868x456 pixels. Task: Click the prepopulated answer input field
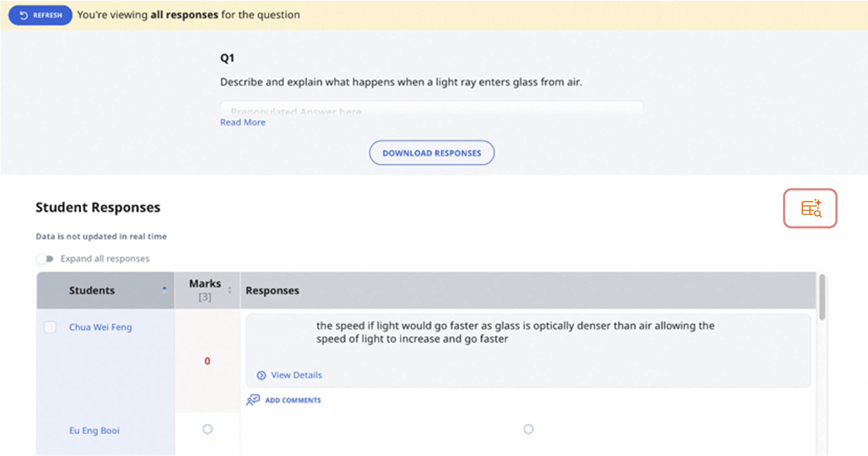pos(432,109)
